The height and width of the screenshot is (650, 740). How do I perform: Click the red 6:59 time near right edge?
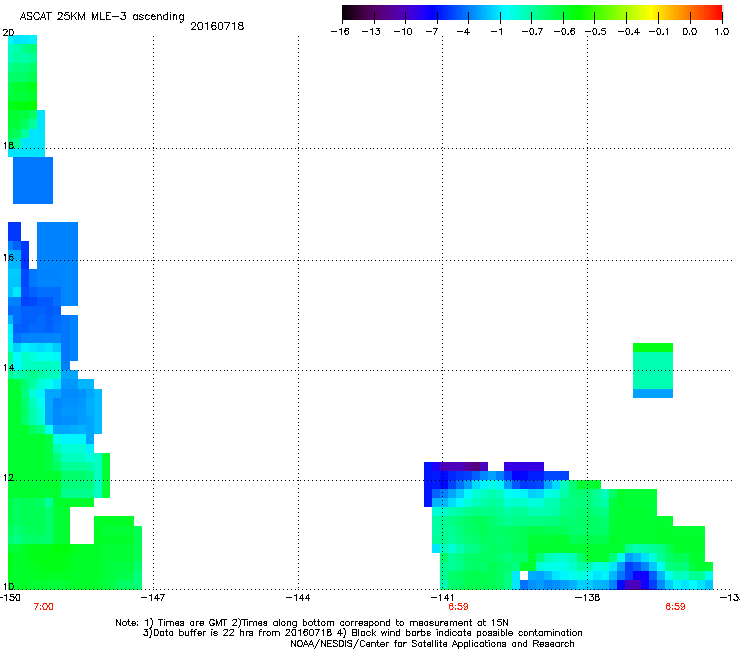(x=675, y=607)
